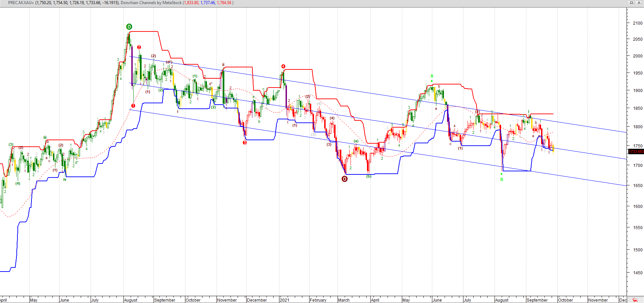Click the red circled 2 wave marker
Image resolution: width=644 pixels, height=303 pixels.
coord(139,47)
